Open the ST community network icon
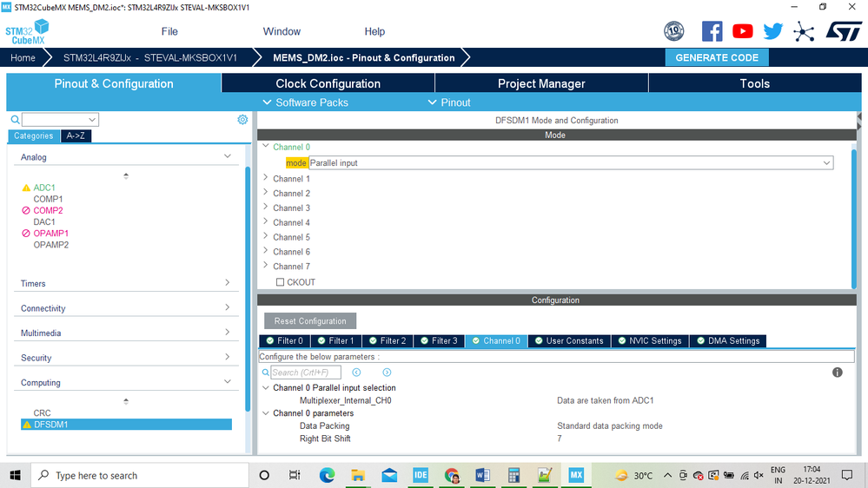The width and height of the screenshot is (868, 488). click(x=803, y=31)
